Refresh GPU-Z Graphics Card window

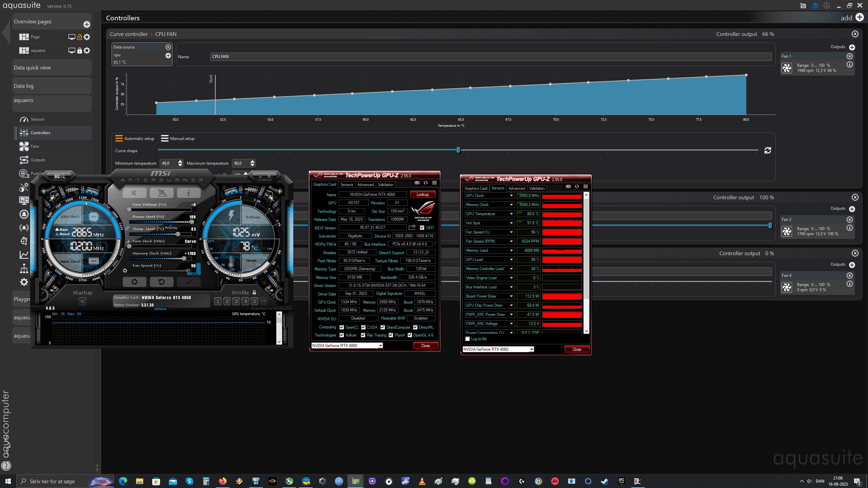pyautogui.click(x=426, y=183)
